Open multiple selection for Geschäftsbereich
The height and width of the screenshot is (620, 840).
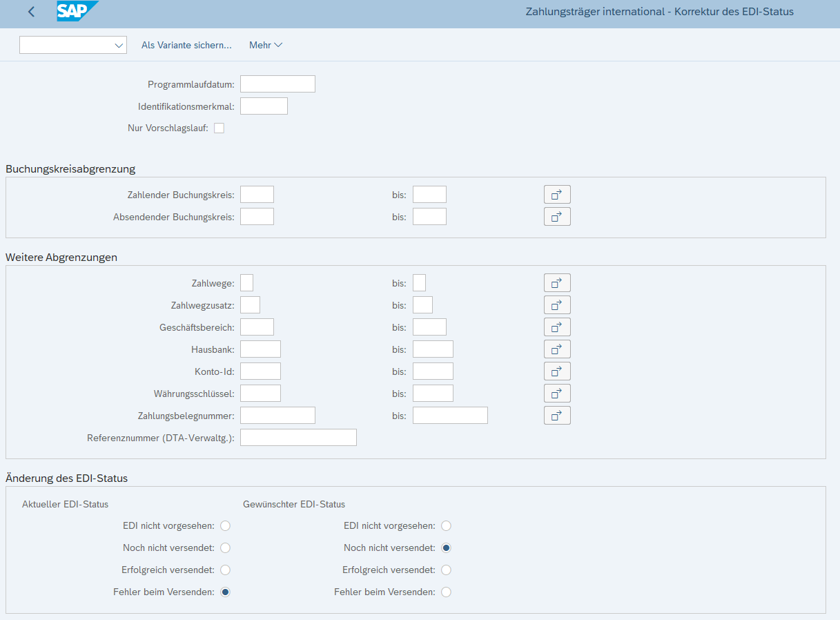pos(557,327)
